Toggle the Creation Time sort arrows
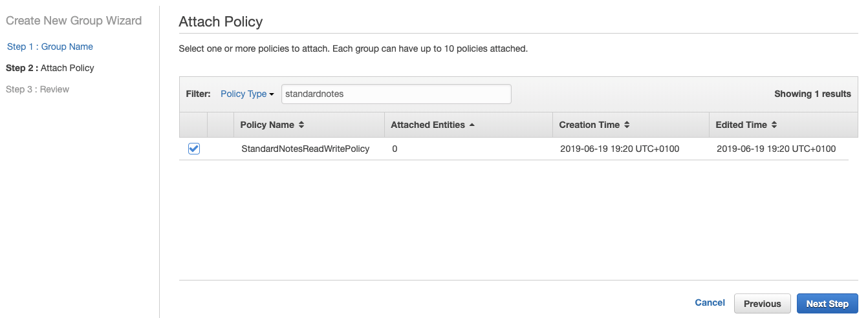Screen dimensions: 868x318 coord(627,125)
